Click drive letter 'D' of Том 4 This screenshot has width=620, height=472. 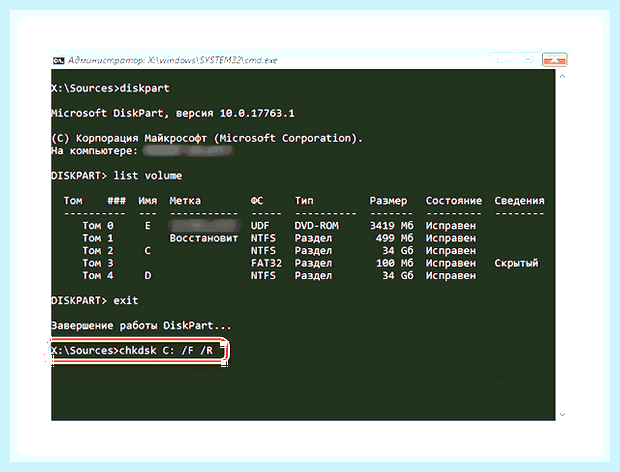pyautogui.click(x=147, y=276)
